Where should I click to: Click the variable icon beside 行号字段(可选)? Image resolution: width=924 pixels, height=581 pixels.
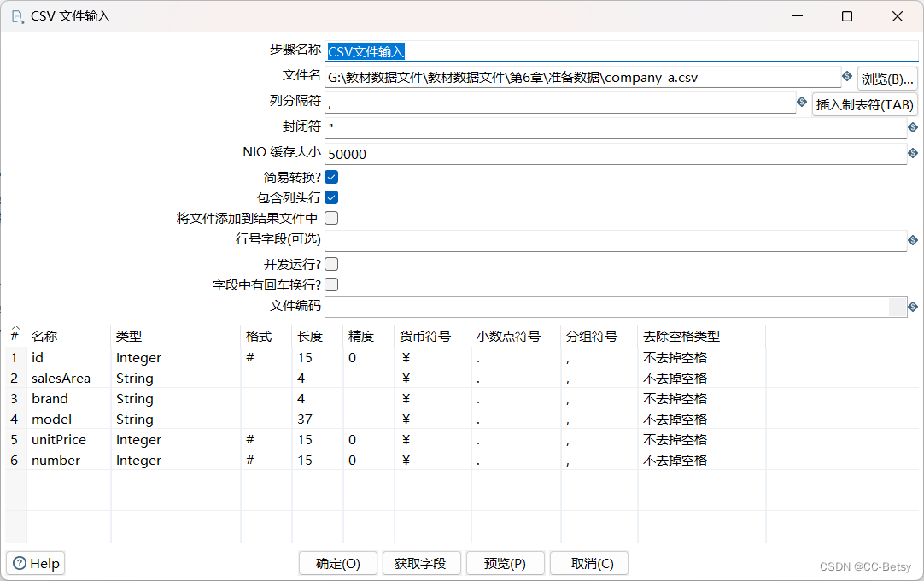coord(912,241)
